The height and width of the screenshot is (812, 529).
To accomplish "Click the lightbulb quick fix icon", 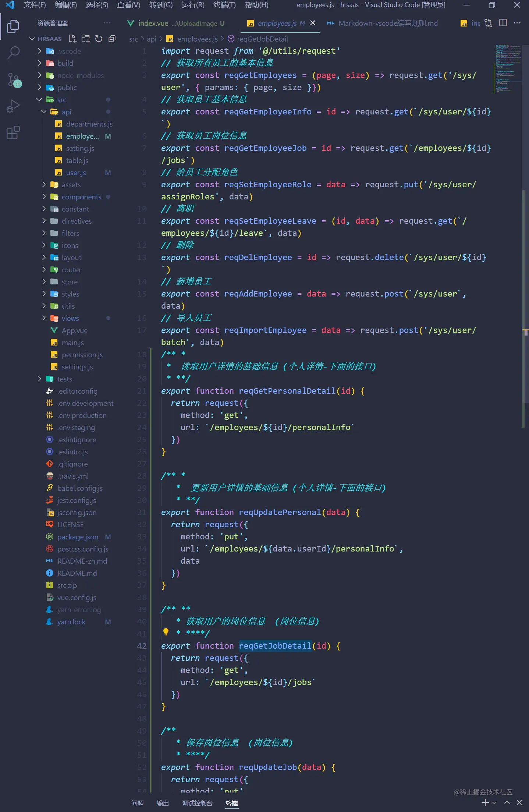I will (166, 632).
